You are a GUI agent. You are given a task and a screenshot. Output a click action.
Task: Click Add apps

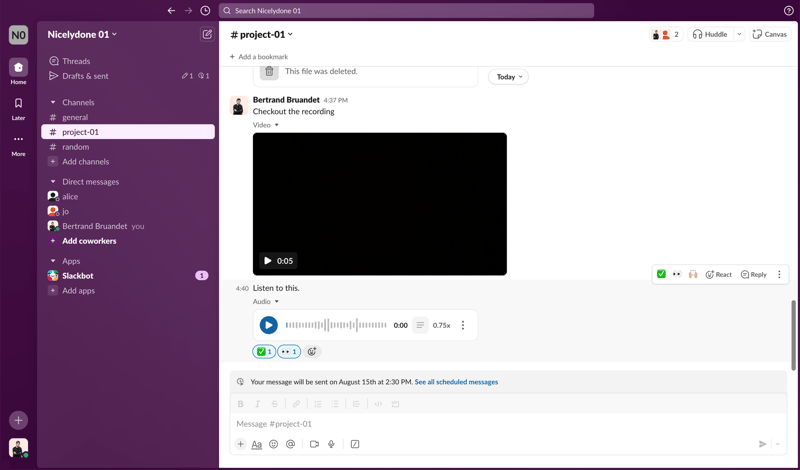tap(78, 291)
